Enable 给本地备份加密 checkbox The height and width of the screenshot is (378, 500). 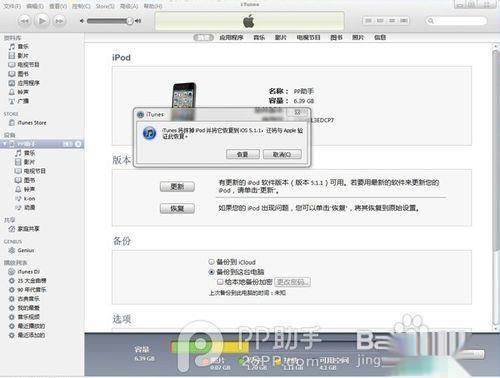coord(220,282)
